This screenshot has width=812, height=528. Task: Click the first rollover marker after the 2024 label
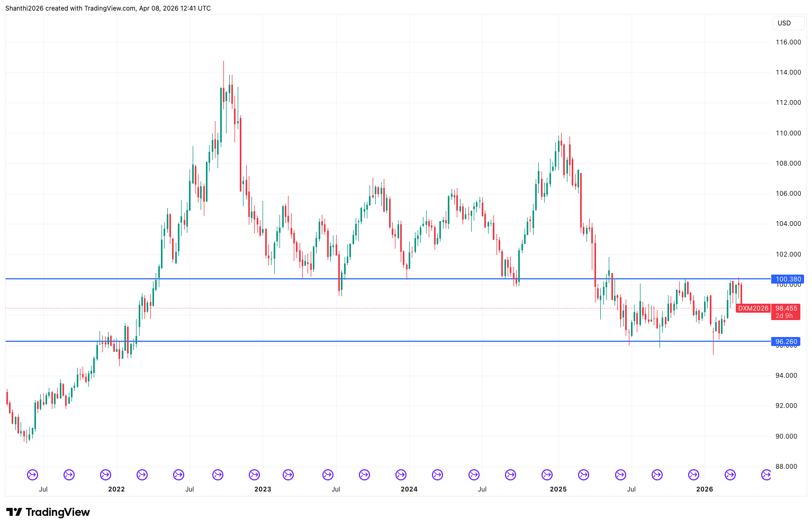pyautogui.click(x=437, y=475)
